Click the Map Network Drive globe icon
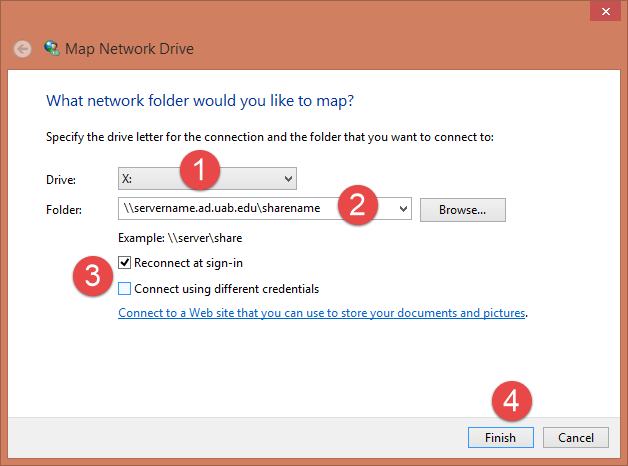Screen dimensions: 628x466 pyautogui.click(x=51, y=48)
